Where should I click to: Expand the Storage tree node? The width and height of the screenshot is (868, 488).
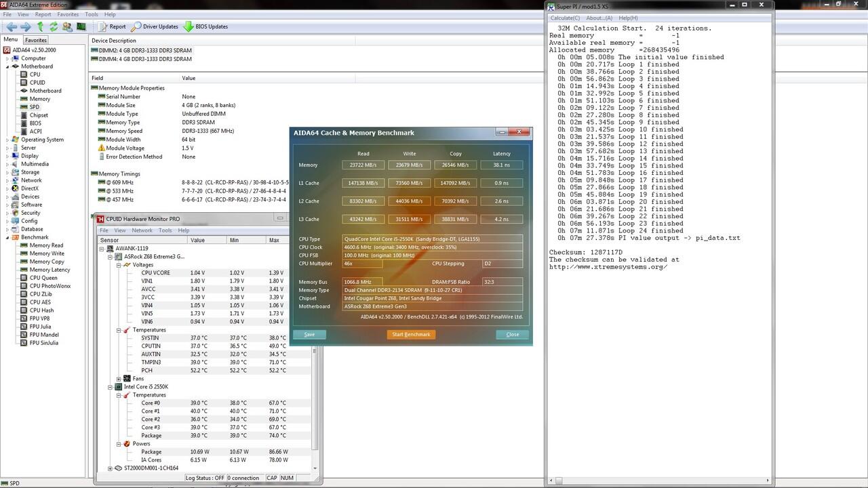pos(7,172)
